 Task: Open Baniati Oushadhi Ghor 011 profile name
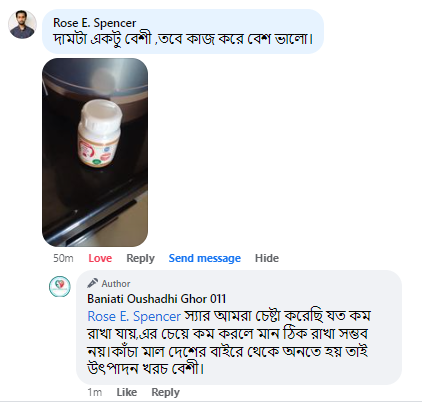pos(157,299)
